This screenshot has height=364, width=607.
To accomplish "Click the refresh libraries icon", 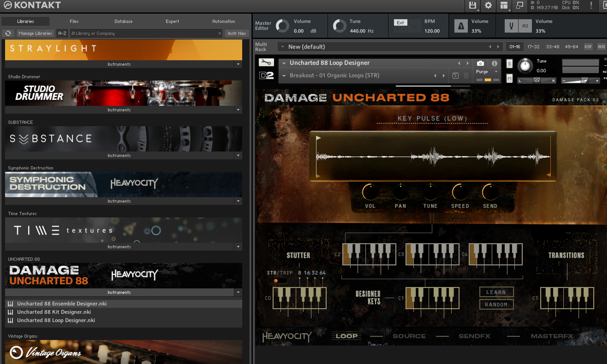I will 8,33.
